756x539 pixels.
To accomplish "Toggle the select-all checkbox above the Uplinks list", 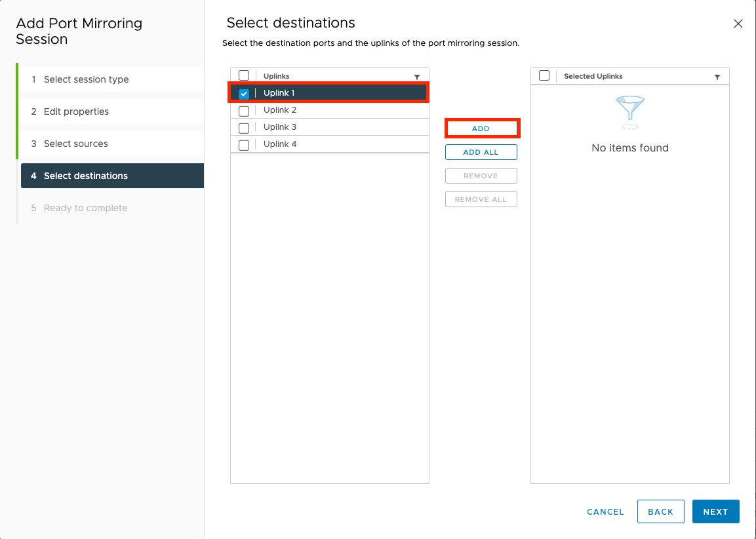I will 243,75.
